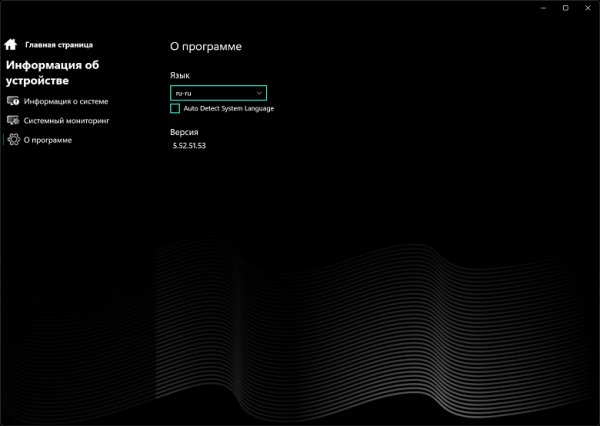Select О программе in the sidebar
The image size is (600, 426).
48,140
